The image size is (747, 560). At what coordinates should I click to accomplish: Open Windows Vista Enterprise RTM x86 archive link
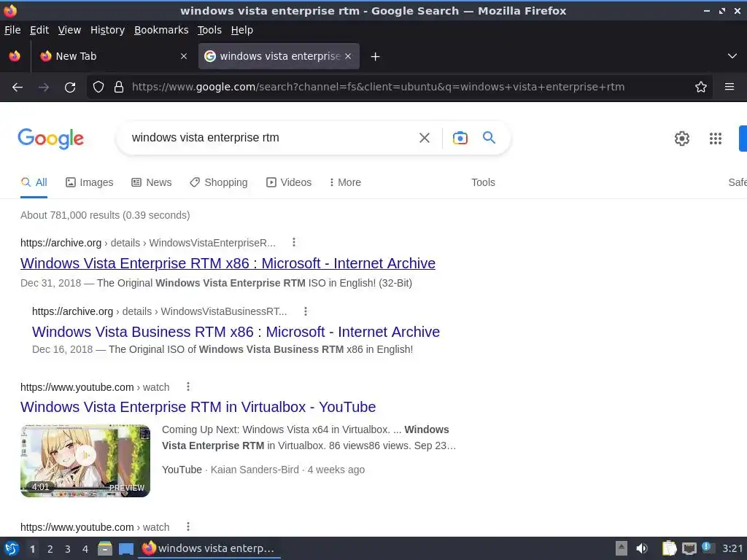click(x=228, y=263)
